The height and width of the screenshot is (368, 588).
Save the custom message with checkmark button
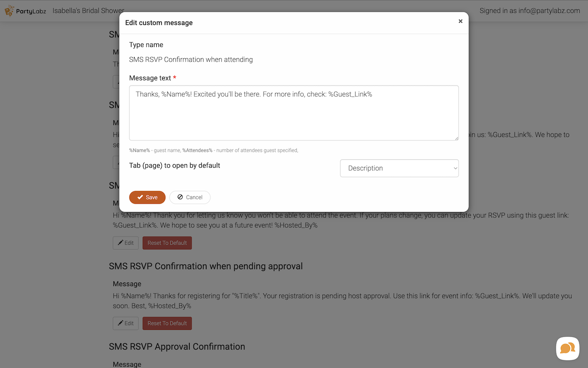click(147, 197)
